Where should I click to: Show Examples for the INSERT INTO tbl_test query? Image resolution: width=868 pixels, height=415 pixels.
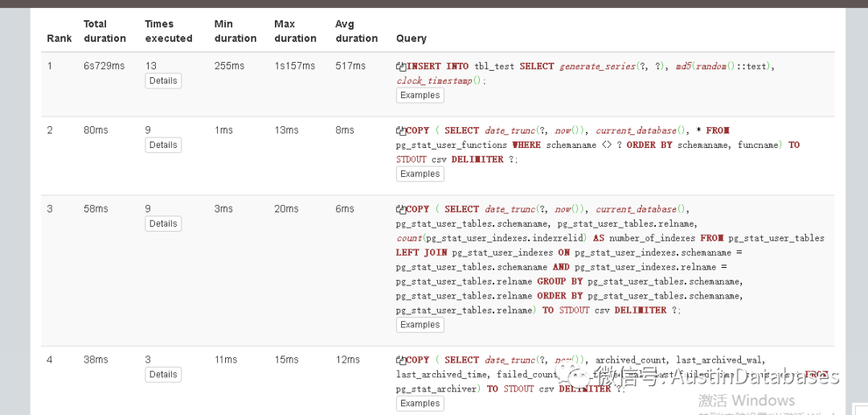[x=420, y=96]
